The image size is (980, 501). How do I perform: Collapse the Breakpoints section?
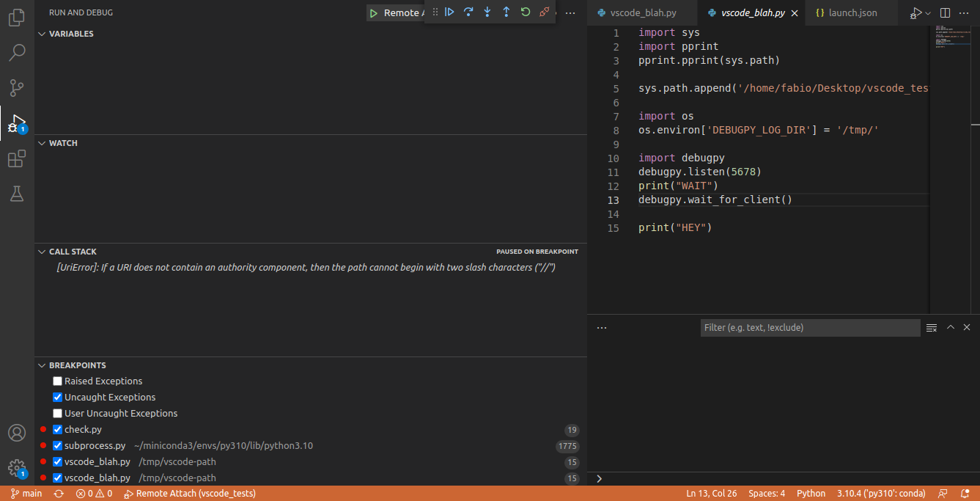coord(42,365)
